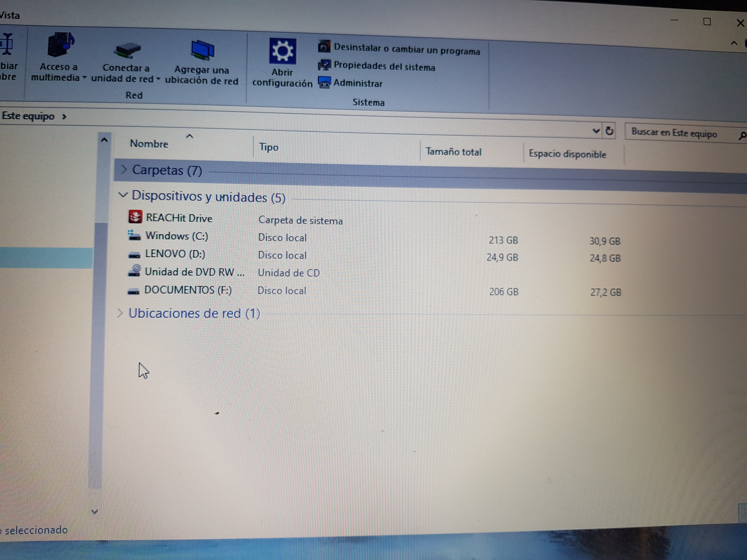Select the REACHit Drive item
This screenshot has height=560, width=747.
click(x=179, y=218)
